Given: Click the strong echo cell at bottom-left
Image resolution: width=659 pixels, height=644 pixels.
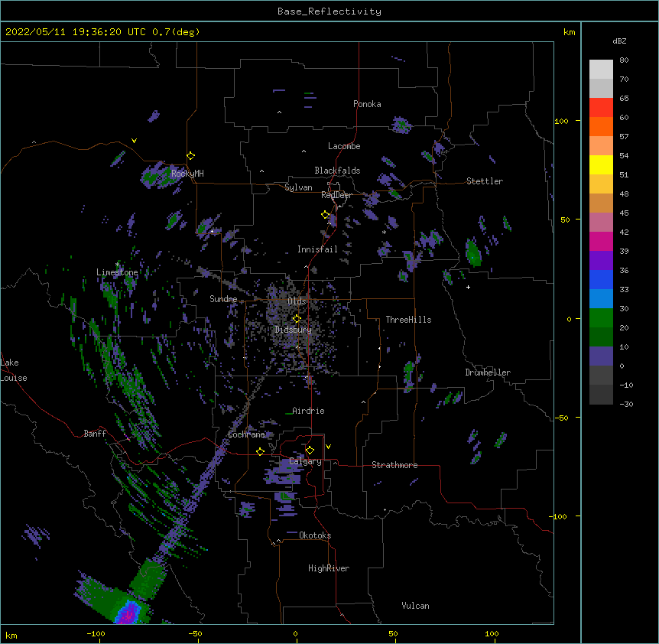Looking at the screenshot, I should pos(128,612).
